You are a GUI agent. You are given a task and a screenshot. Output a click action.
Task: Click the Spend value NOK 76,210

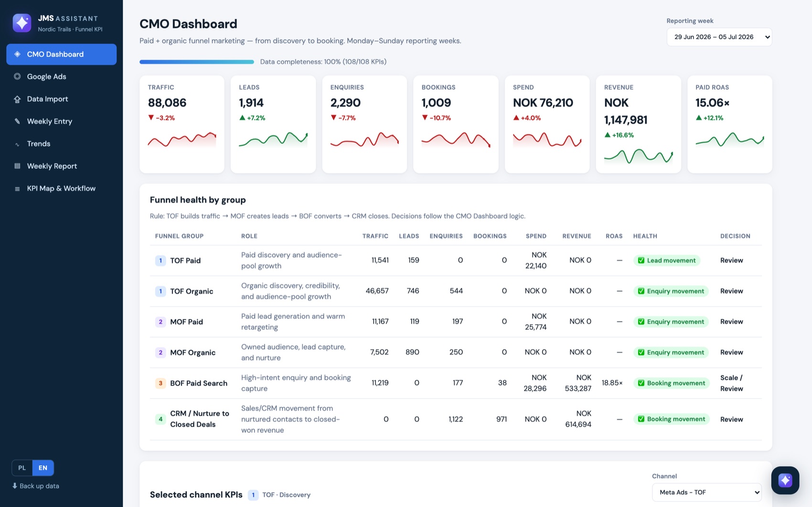tap(543, 103)
